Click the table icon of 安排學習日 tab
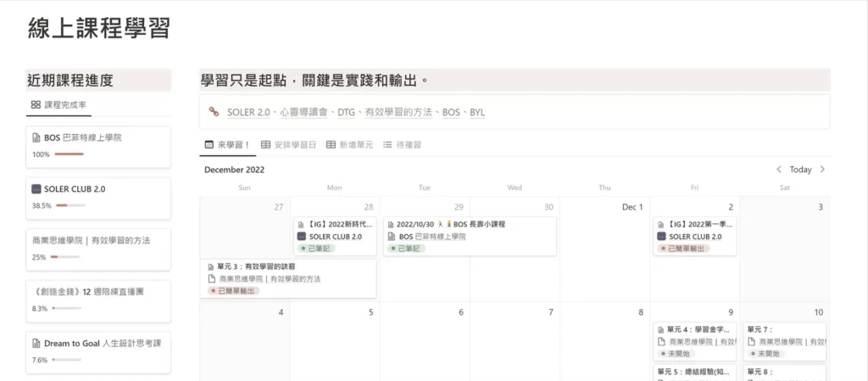Image resolution: width=868 pixels, height=381 pixels. coord(265,145)
